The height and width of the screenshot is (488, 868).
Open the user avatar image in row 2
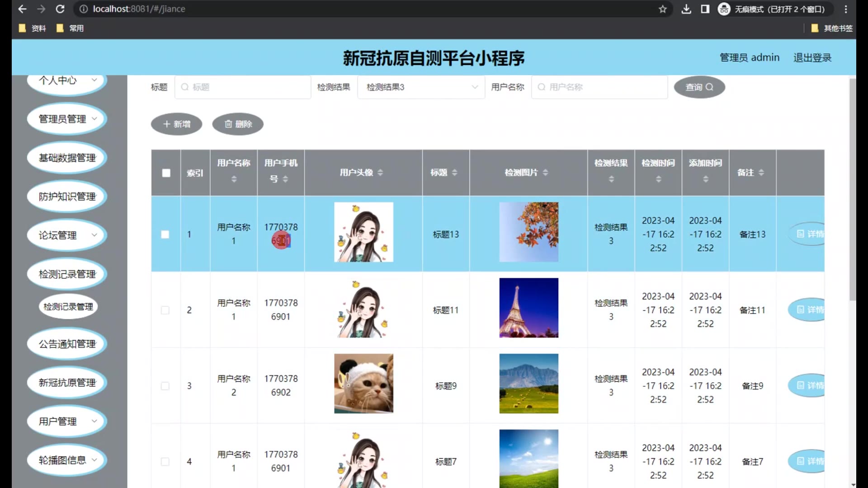point(363,308)
